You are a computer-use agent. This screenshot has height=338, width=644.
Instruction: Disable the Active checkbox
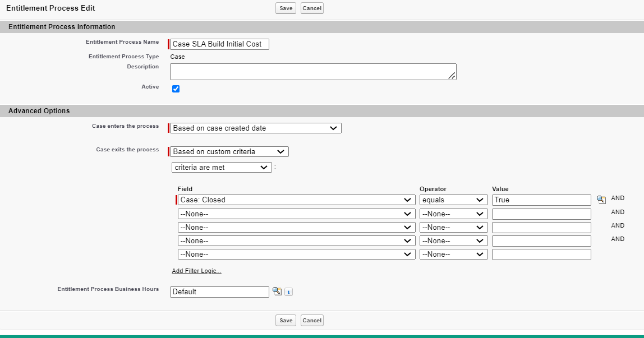(x=176, y=89)
